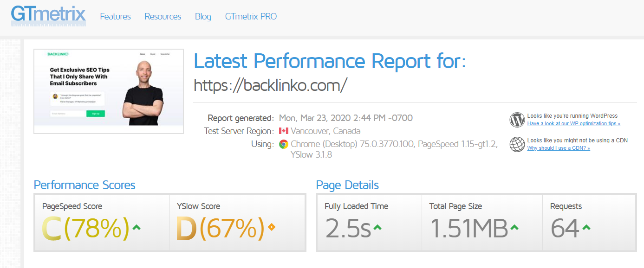
Task: Click the D(67%) YSlow score
Action: (221, 229)
